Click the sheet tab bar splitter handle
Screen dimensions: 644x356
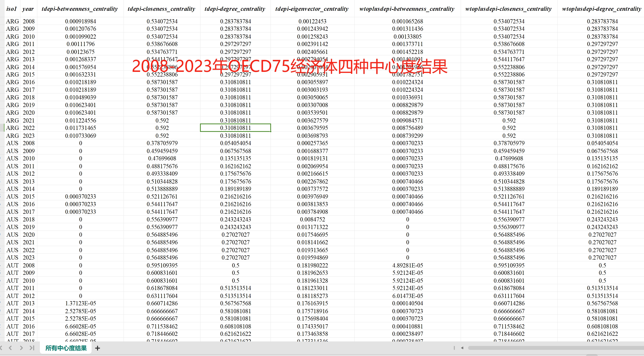pyautogui.click(x=454, y=348)
